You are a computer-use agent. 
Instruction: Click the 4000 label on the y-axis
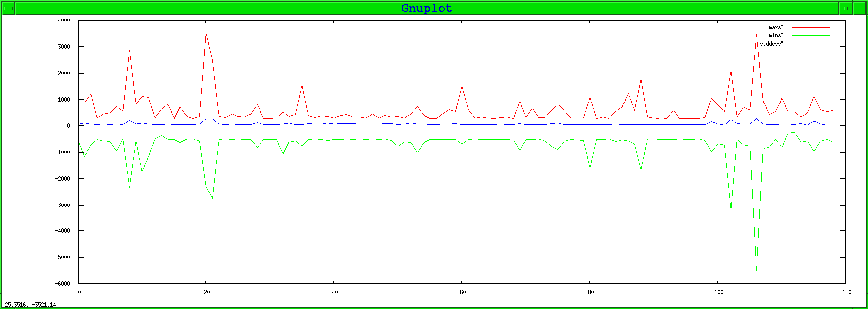64,20
